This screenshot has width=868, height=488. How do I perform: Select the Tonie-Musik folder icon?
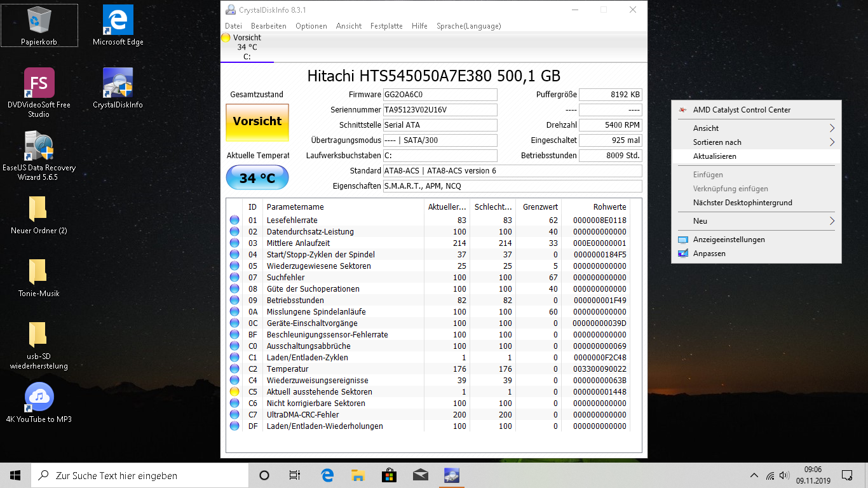39,278
